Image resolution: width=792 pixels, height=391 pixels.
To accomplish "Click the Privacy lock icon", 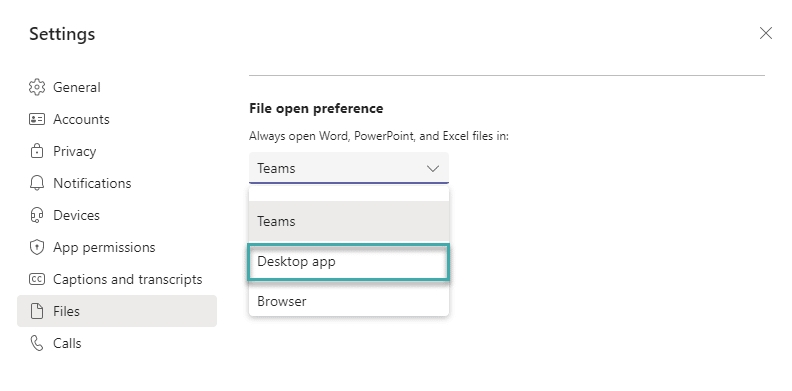I will point(37,151).
